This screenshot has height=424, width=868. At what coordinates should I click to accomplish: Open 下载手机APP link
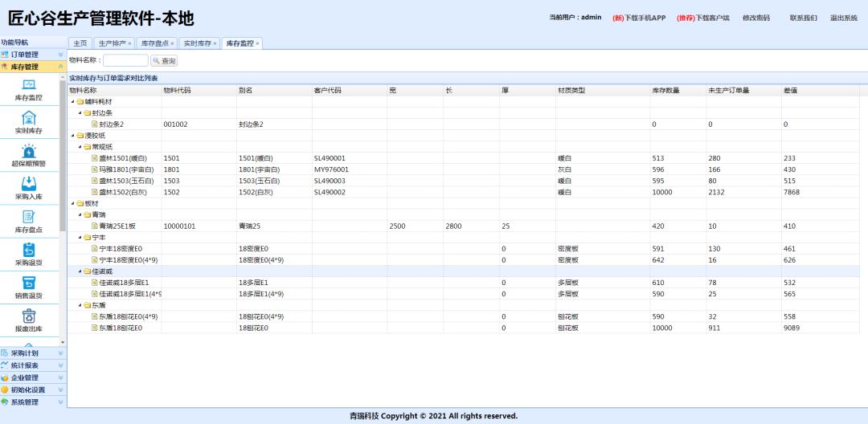pyautogui.click(x=639, y=18)
